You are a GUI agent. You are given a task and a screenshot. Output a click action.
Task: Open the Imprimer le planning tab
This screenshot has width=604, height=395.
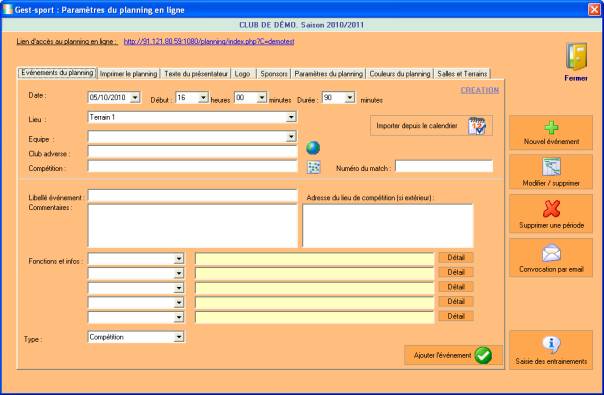[x=128, y=74]
